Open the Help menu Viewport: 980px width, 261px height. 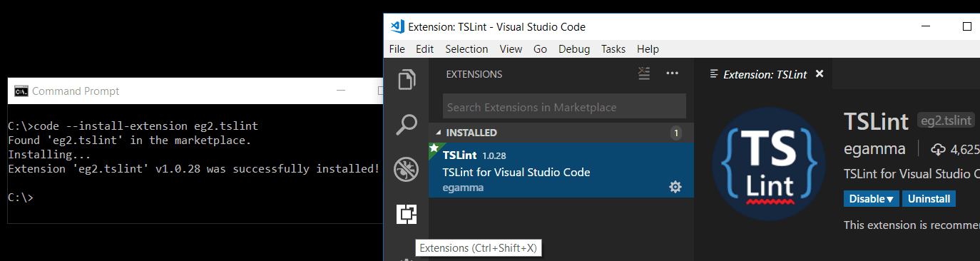648,49
